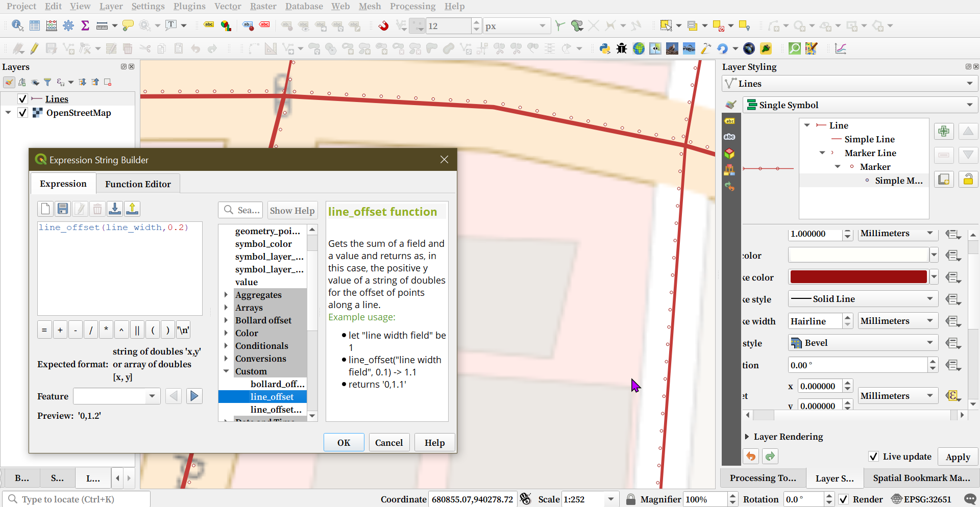The height and width of the screenshot is (507, 980).
Task: Add symbol layer green plus button
Action: pos(944,131)
